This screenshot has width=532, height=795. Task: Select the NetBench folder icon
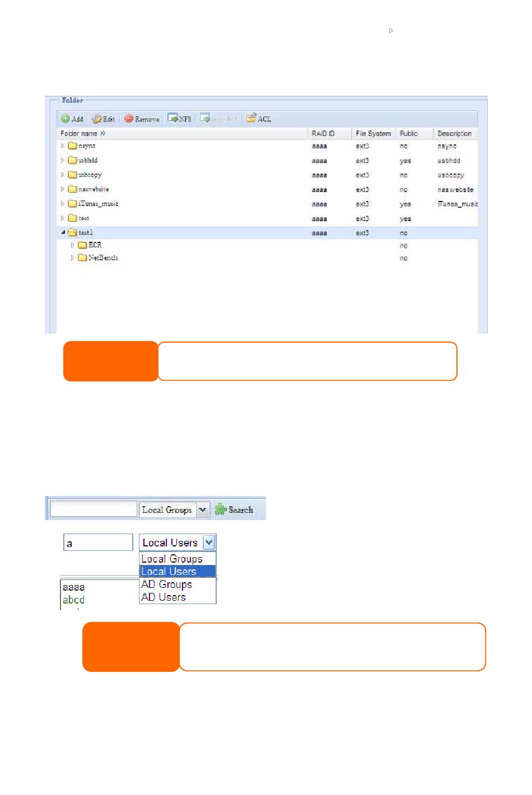coord(82,258)
